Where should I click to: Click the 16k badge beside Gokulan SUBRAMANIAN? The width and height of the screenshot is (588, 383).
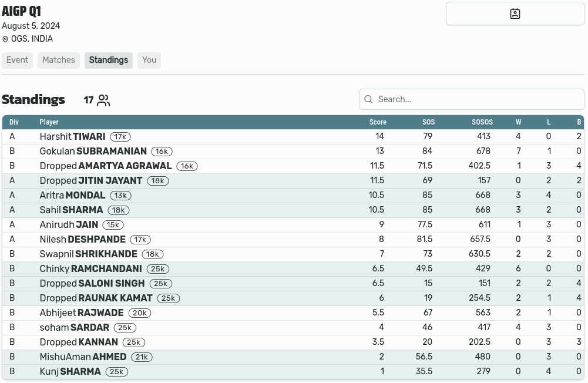tap(162, 151)
